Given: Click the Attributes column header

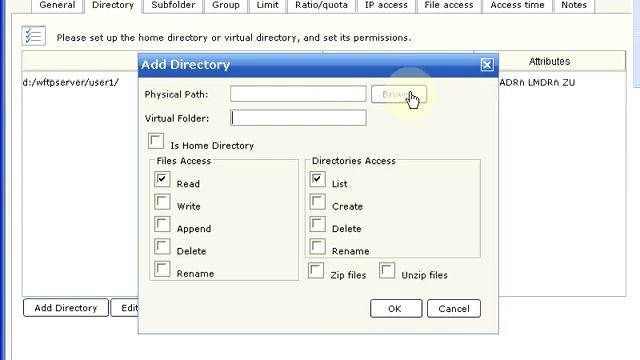Looking at the screenshot, I should click(x=549, y=61).
